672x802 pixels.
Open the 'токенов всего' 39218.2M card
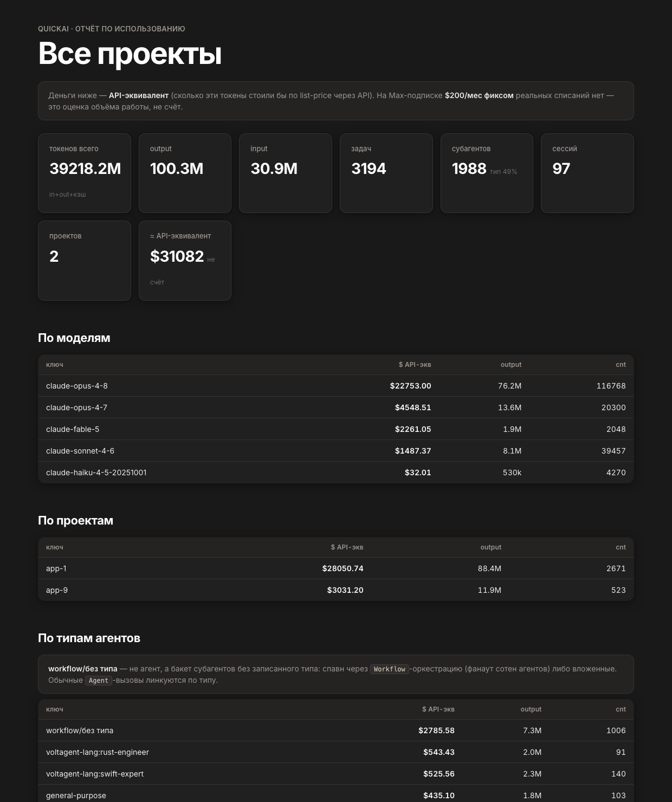tap(85, 173)
